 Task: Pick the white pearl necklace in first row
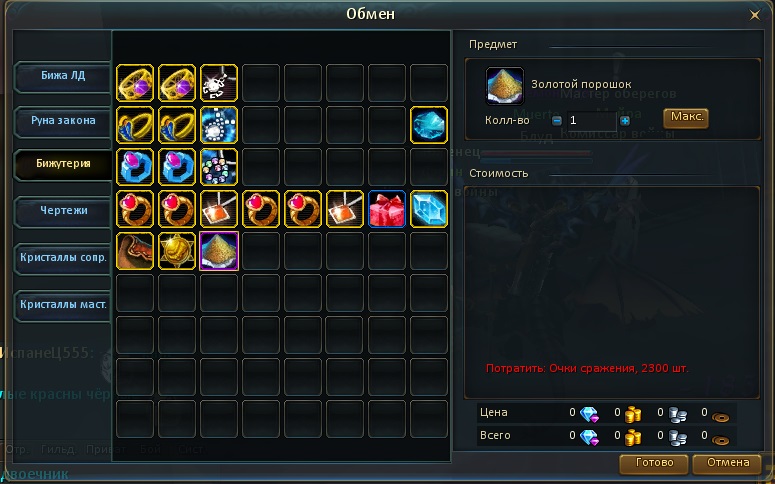[x=219, y=83]
